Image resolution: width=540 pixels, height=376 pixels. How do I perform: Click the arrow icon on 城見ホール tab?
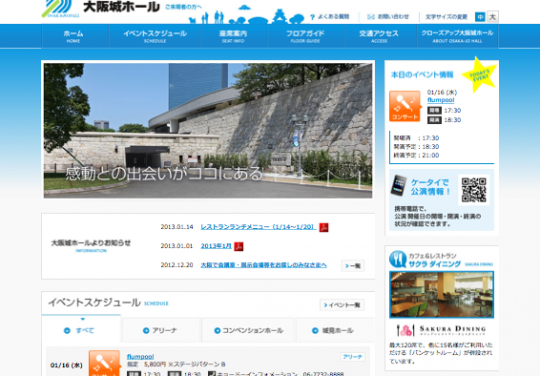[x=315, y=331]
